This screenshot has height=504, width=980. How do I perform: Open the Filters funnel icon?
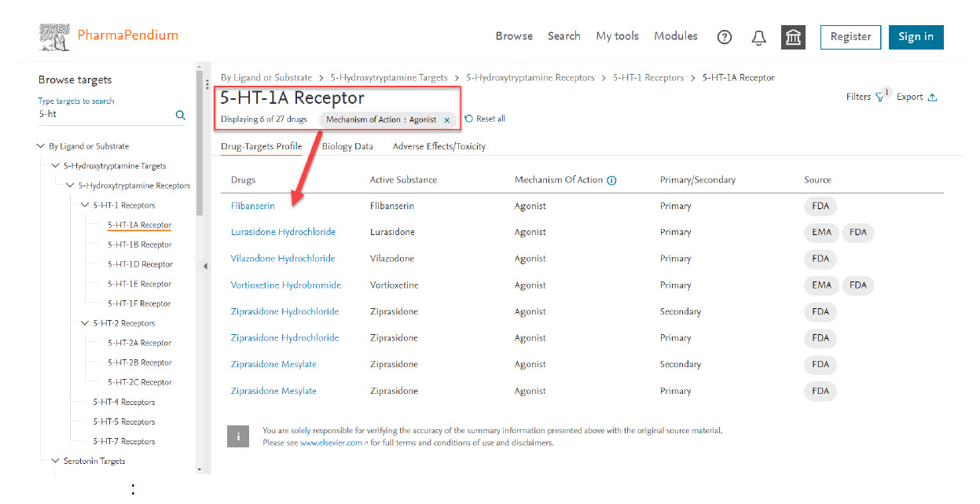point(879,97)
